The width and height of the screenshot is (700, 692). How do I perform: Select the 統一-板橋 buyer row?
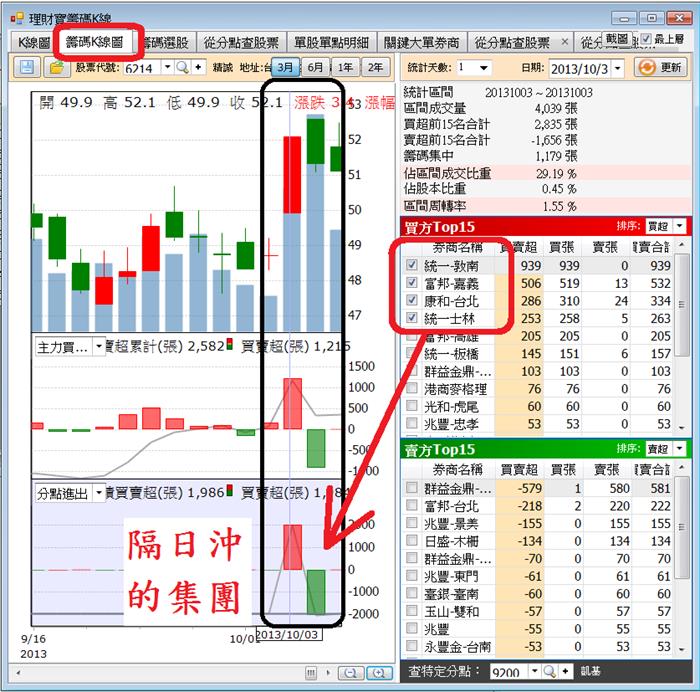(x=538, y=353)
